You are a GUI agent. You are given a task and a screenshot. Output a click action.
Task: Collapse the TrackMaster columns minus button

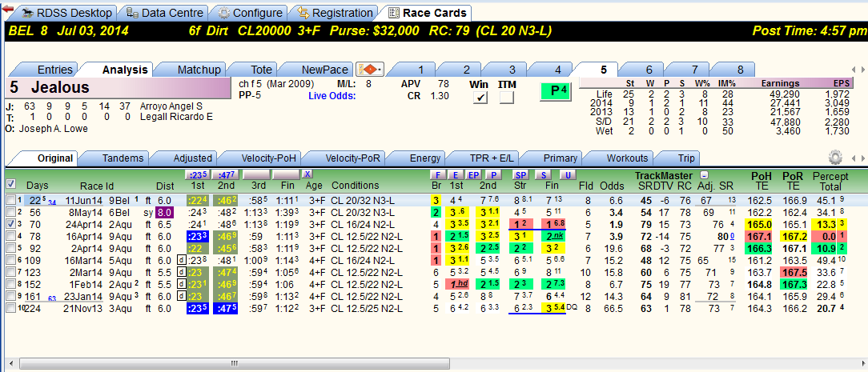(x=704, y=174)
